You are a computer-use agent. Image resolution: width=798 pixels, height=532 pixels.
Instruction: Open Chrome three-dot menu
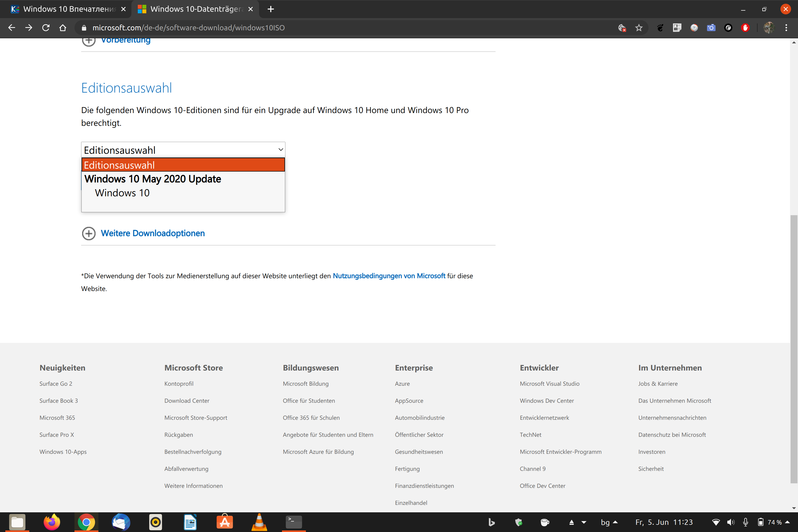click(786, 28)
